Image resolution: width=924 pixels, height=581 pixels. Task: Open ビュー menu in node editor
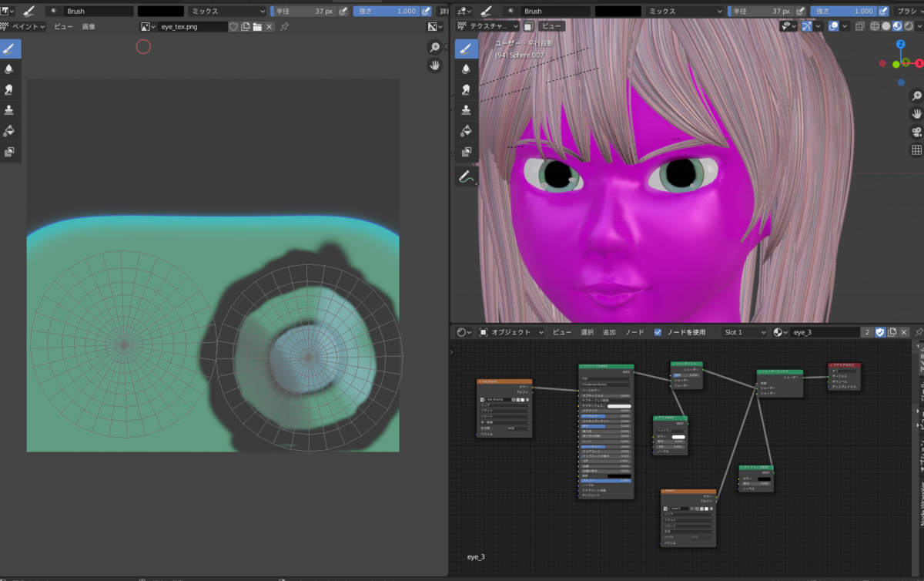pyautogui.click(x=562, y=332)
